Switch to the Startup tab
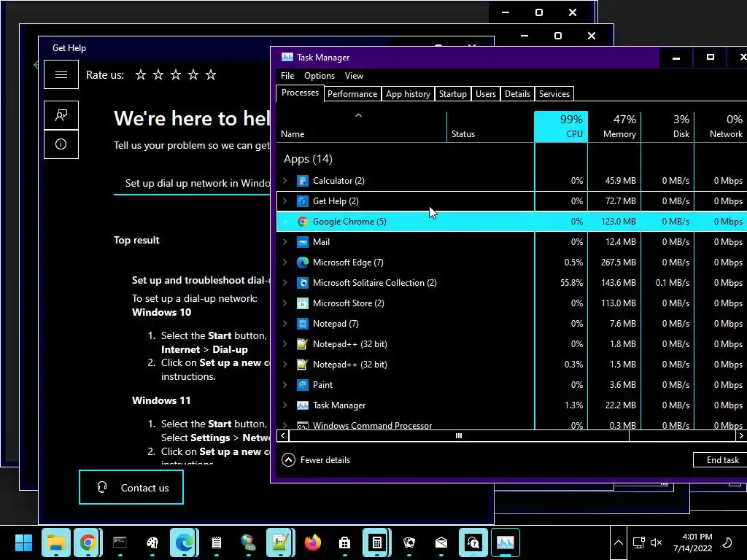 pyautogui.click(x=452, y=94)
